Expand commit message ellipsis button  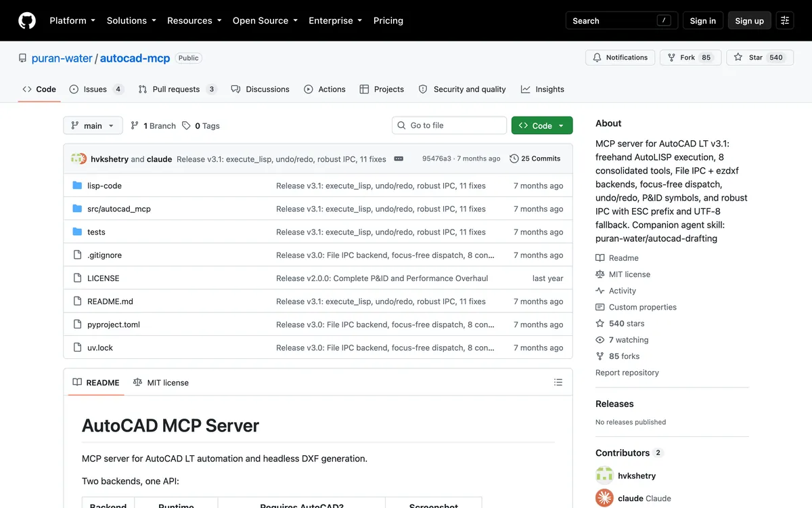399,158
